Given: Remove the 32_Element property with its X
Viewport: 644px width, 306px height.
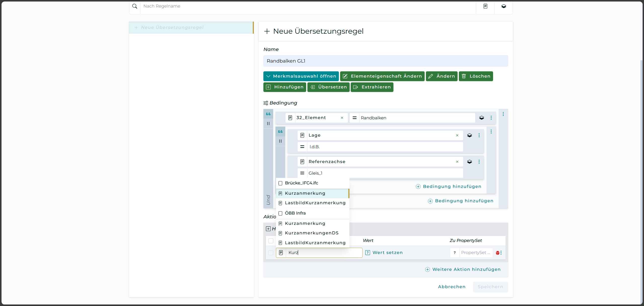Looking at the screenshot, I should (342, 118).
